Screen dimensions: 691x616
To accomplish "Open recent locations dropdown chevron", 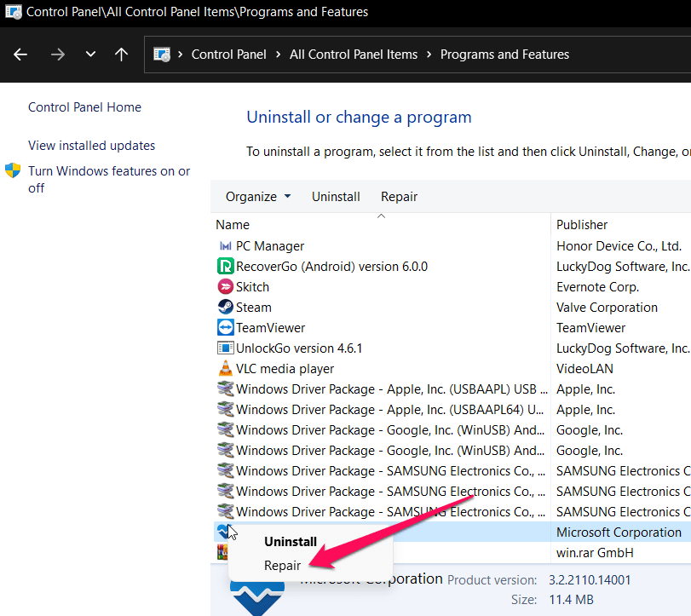I will pos(90,55).
